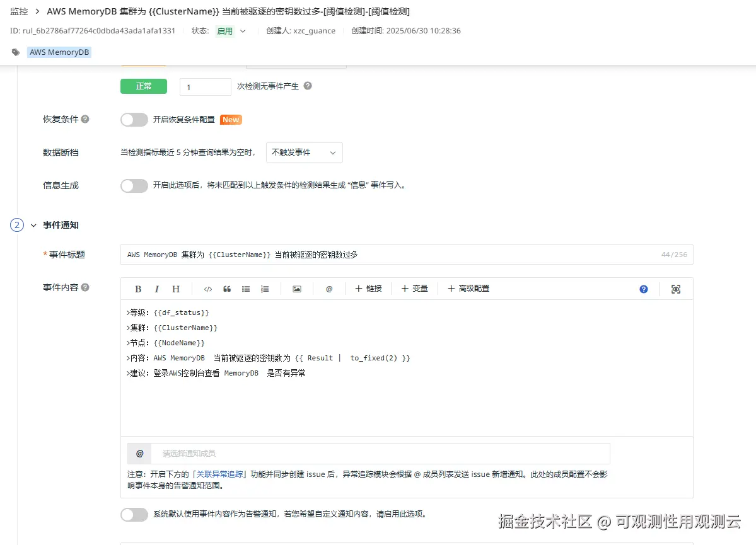The width and height of the screenshot is (756, 545).
Task: Click the 数据断档 label
Action: 61,152
